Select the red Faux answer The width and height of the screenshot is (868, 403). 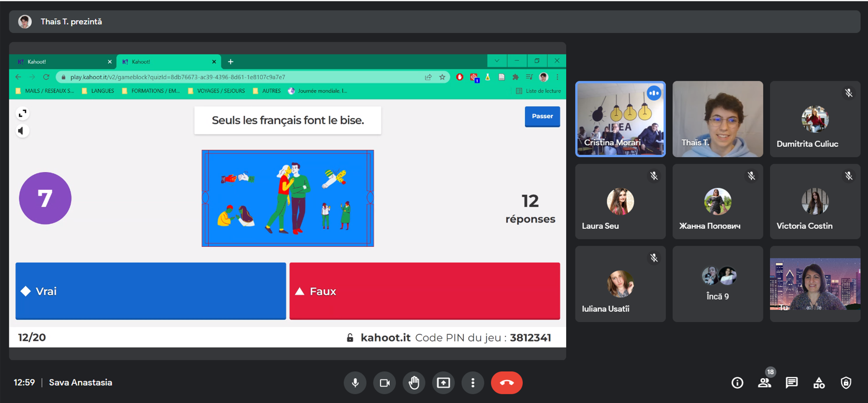click(x=424, y=291)
